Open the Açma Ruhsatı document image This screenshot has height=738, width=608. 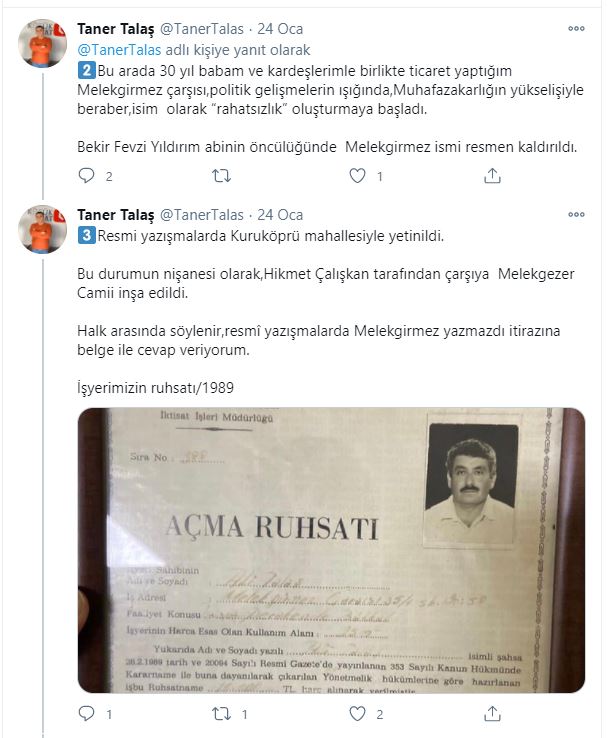[x=331, y=550]
